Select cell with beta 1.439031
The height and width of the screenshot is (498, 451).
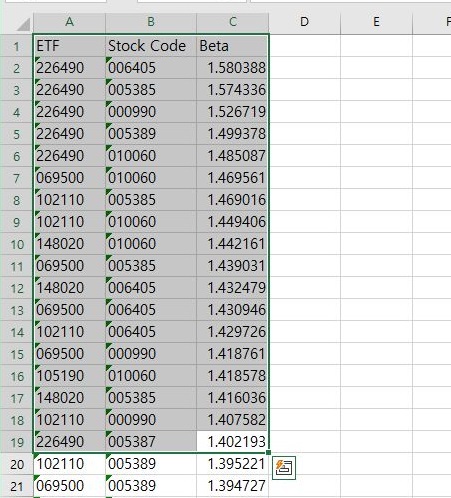click(x=233, y=266)
